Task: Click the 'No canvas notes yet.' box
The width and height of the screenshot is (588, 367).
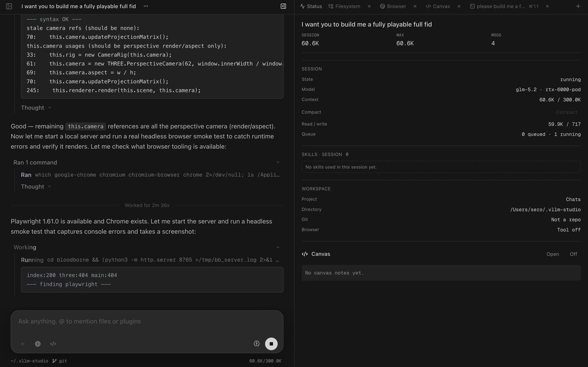Action: tap(441, 273)
